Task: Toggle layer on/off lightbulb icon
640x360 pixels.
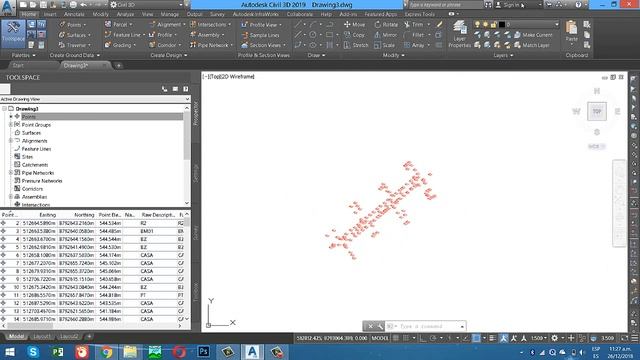Action: click(x=477, y=24)
